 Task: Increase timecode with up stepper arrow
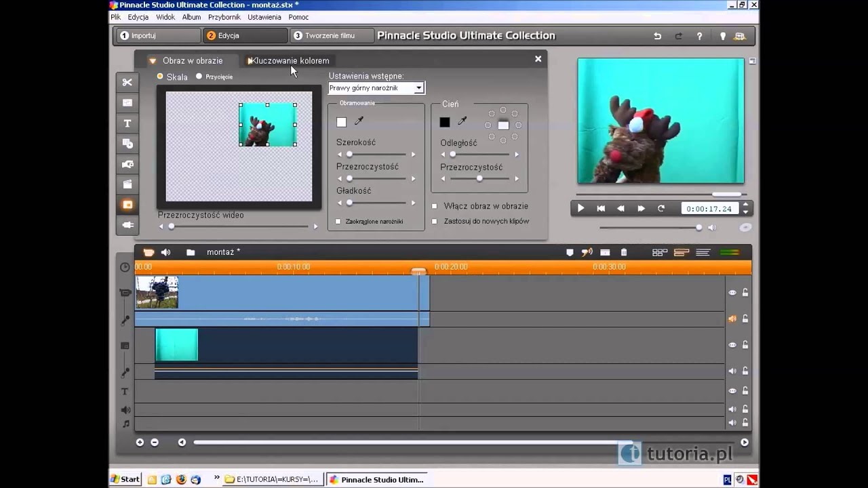(x=745, y=205)
